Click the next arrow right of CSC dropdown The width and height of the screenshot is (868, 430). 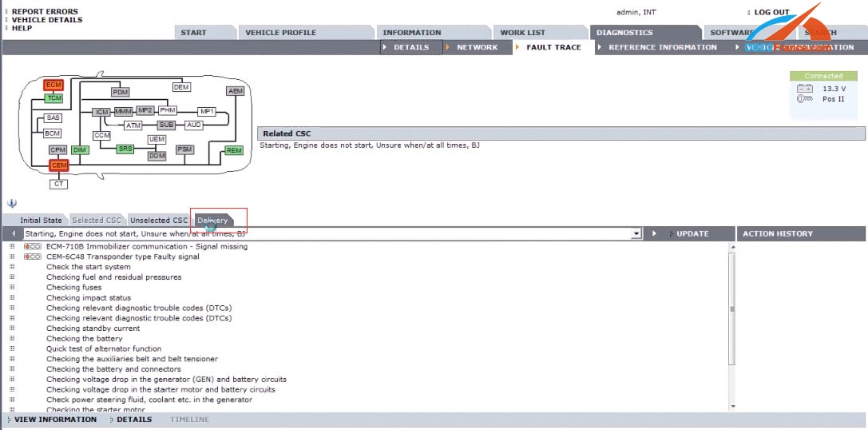[655, 233]
